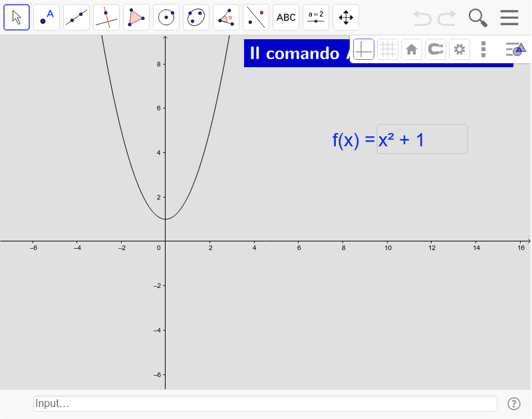Click the f(x) input box showing x² + 1
This screenshot has width=532, height=419.
tap(422, 139)
